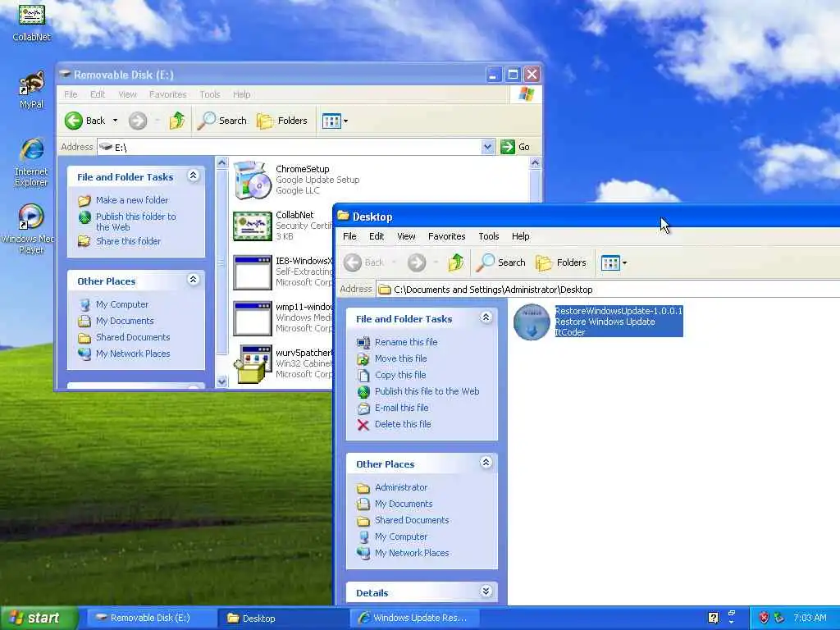The height and width of the screenshot is (630, 840).
Task: Select the ChromeSetup installer icon
Action: coord(253,180)
